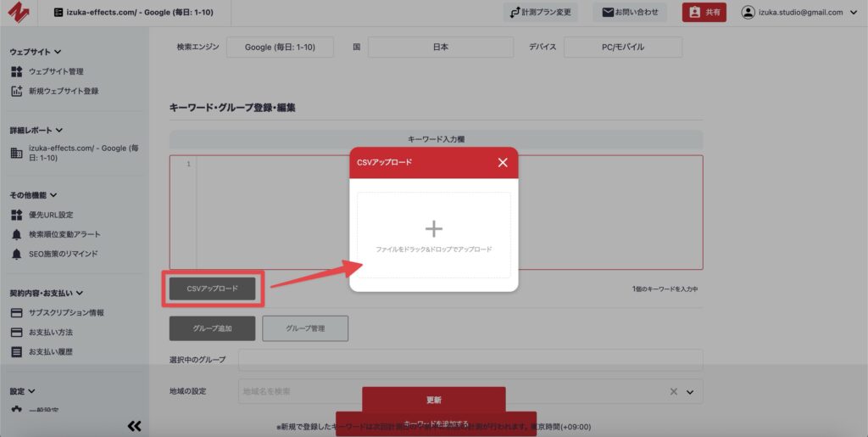Click the 選択中のグループ input field
Image resolution: width=868 pixels, height=437 pixels.
[470, 360]
